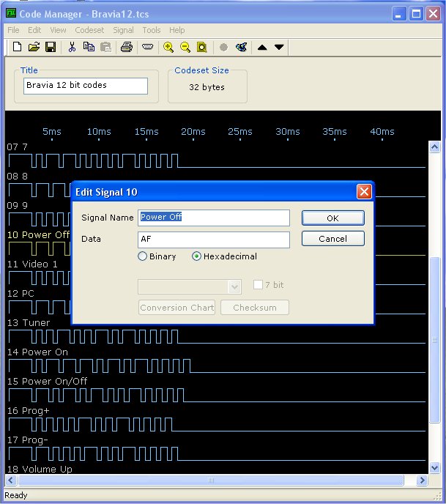This screenshot has height=504, width=446.
Task: Select signal row 08 8
Action: click(x=17, y=177)
